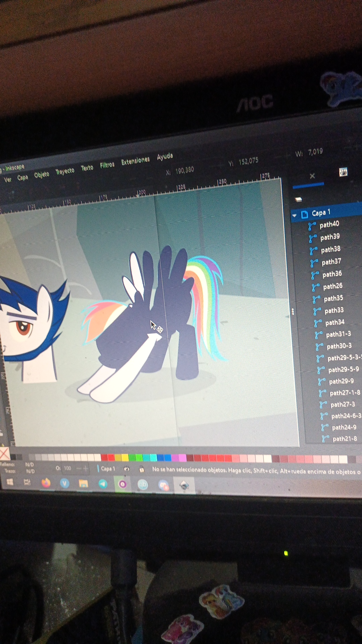
Task: Decrease opacity with the minus button
Action: tap(79, 468)
